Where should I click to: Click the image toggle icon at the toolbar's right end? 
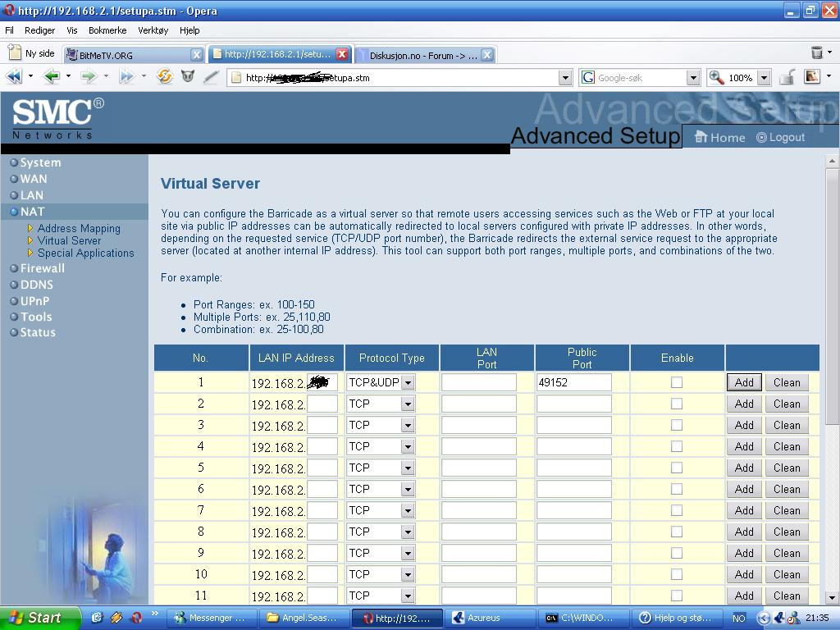tap(812, 77)
